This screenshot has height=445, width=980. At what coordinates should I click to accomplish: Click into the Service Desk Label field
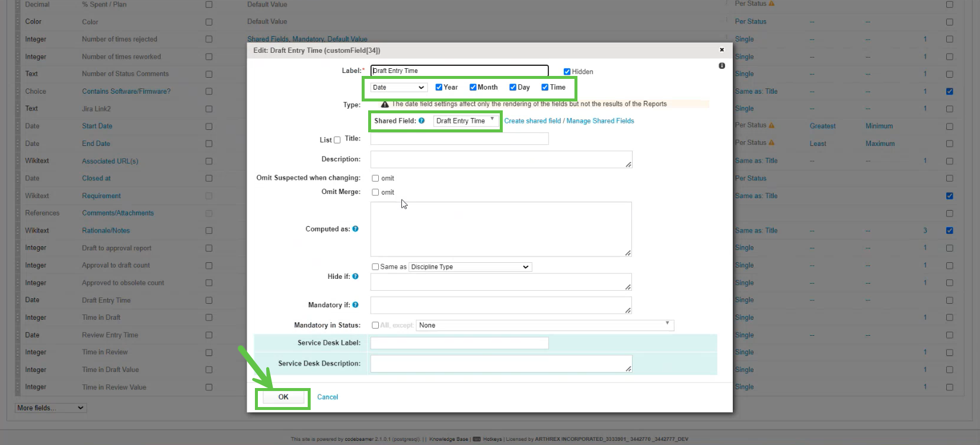click(x=459, y=343)
